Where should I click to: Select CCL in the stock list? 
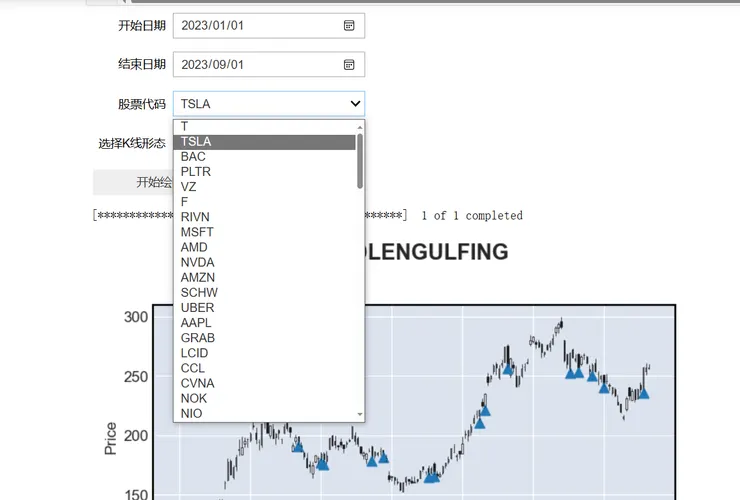[x=264, y=368]
